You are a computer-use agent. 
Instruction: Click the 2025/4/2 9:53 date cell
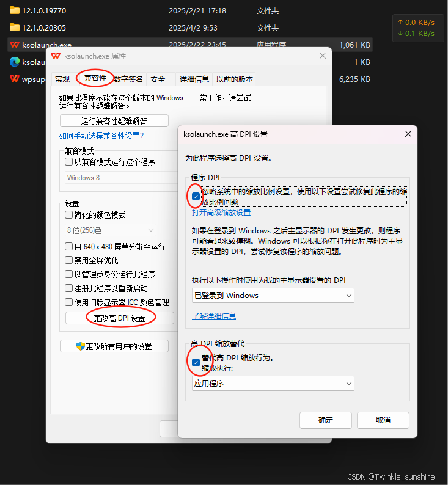(x=193, y=28)
